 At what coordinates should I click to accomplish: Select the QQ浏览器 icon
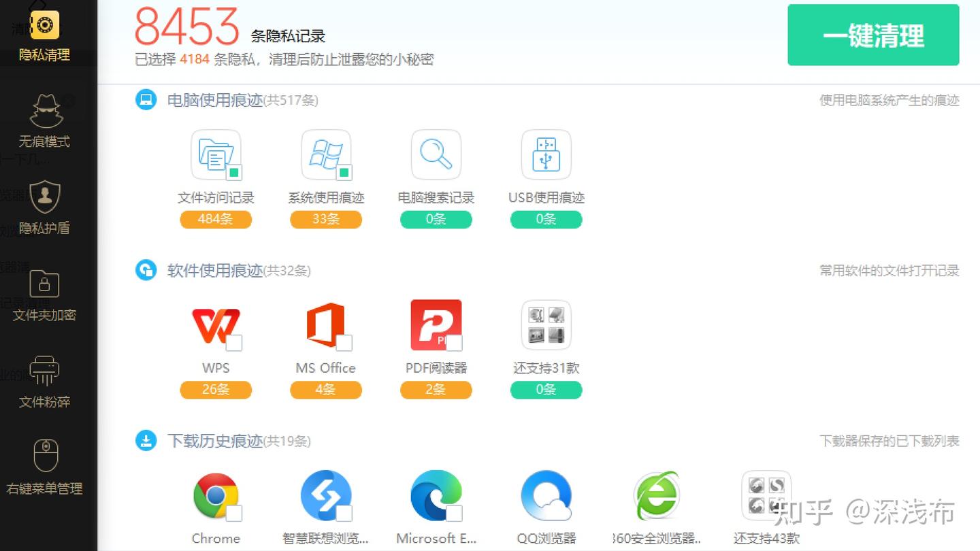pyautogui.click(x=546, y=495)
